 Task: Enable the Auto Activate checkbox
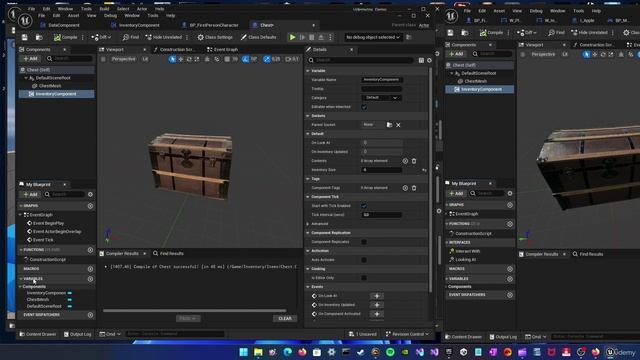tap(364, 260)
